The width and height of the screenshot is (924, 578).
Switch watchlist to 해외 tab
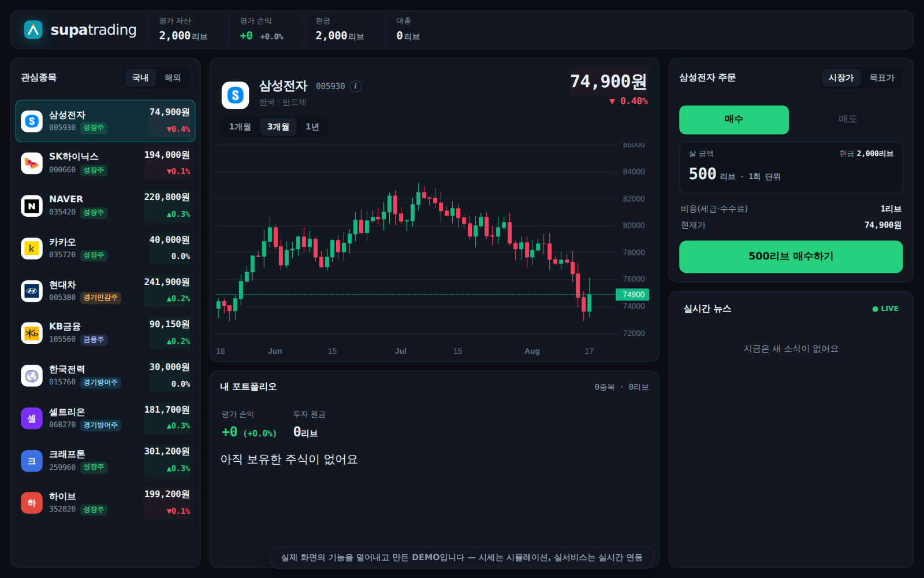(173, 77)
